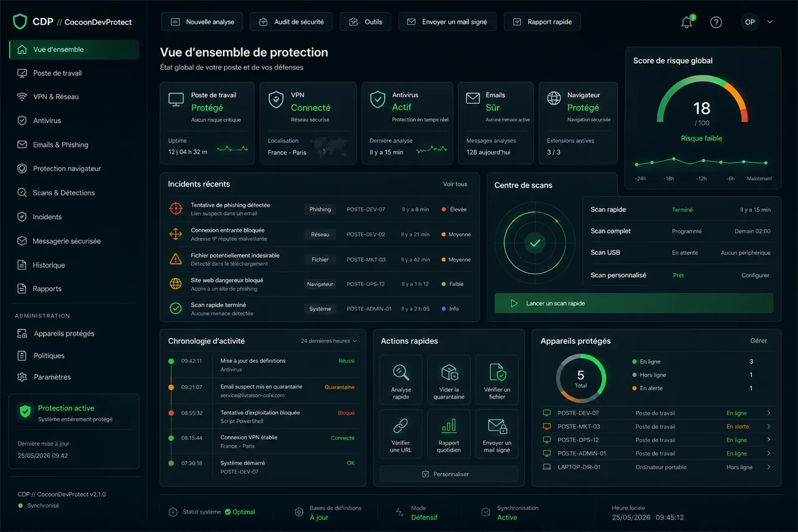Viewport: 798px width, 532px height.
Task: Select the Analyse rapide quick action
Action: point(401,380)
